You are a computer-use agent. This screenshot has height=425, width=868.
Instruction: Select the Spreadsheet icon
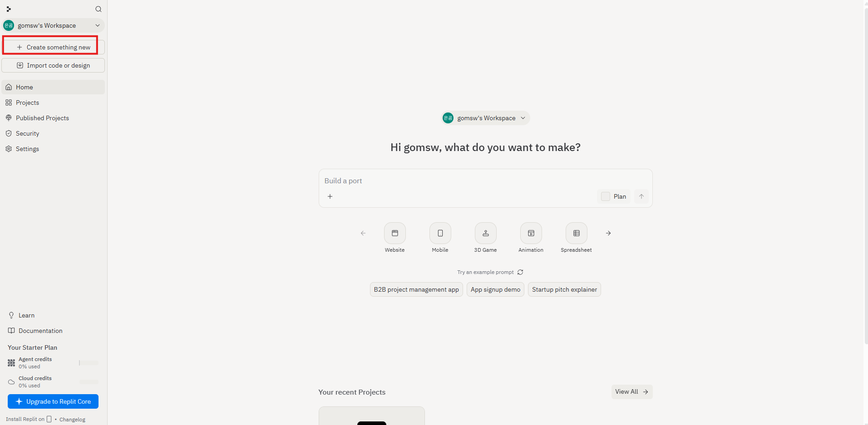coord(577,233)
